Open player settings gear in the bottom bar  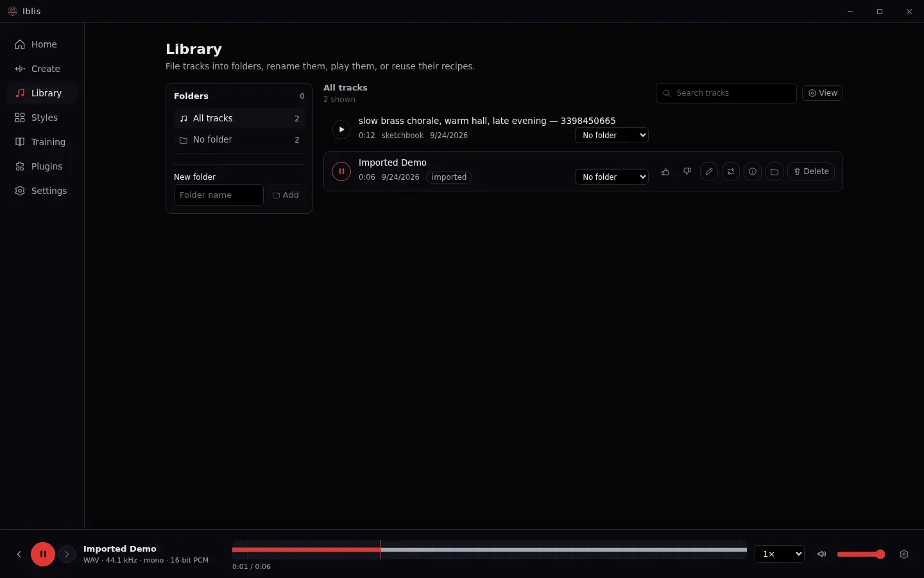tap(904, 554)
